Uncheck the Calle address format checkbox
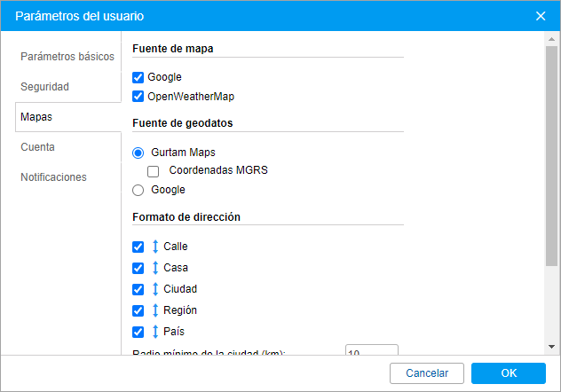Image resolution: width=561 pixels, height=392 pixels. (x=138, y=247)
